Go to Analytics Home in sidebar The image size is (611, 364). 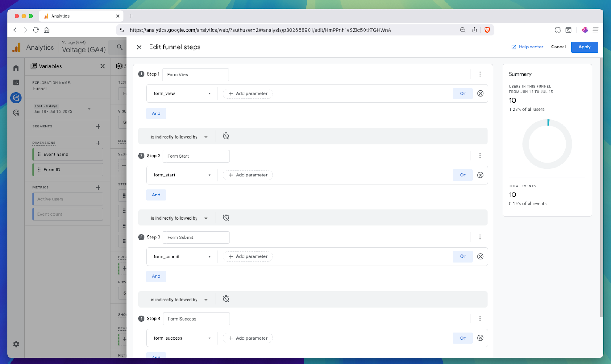(x=16, y=68)
